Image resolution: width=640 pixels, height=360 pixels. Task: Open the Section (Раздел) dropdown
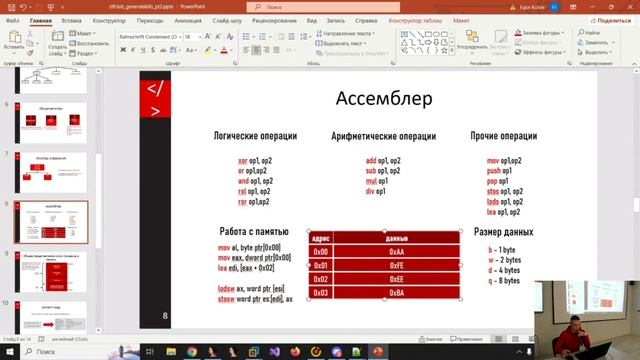[x=84, y=53]
